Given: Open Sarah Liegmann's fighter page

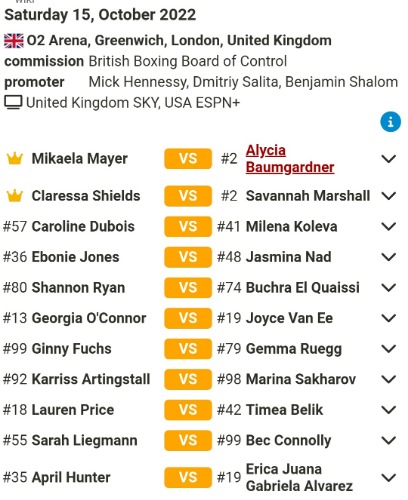Looking at the screenshot, I should coord(84,440).
